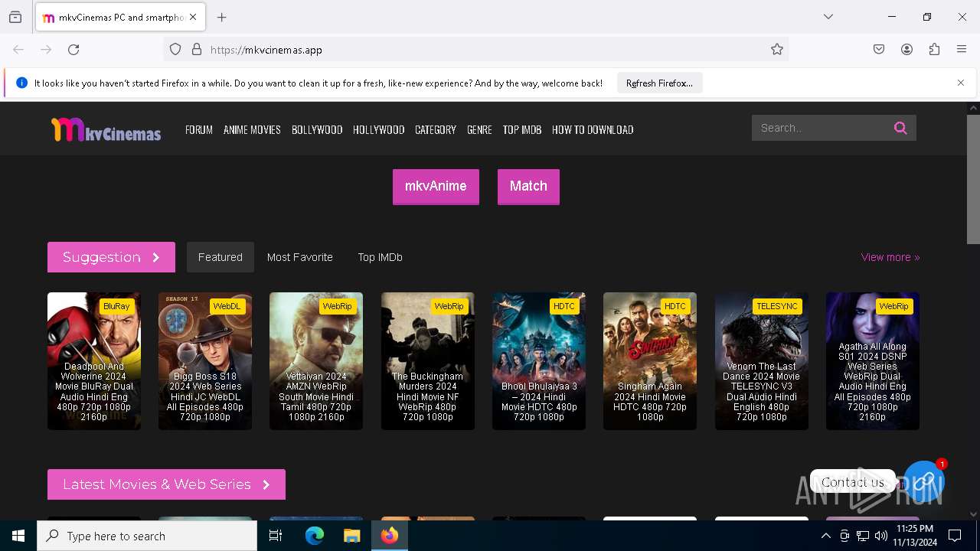Screen dimensions: 980x551
Task: Select the Featured tab
Action: (x=220, y=257)
